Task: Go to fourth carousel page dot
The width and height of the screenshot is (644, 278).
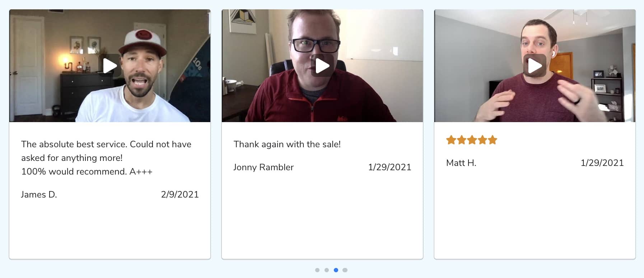Action: (345, 270)
